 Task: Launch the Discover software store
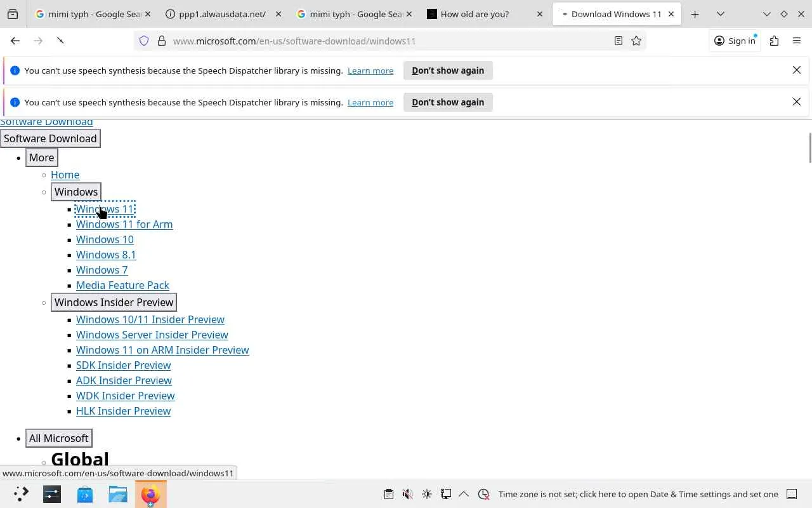click(85, 494)
